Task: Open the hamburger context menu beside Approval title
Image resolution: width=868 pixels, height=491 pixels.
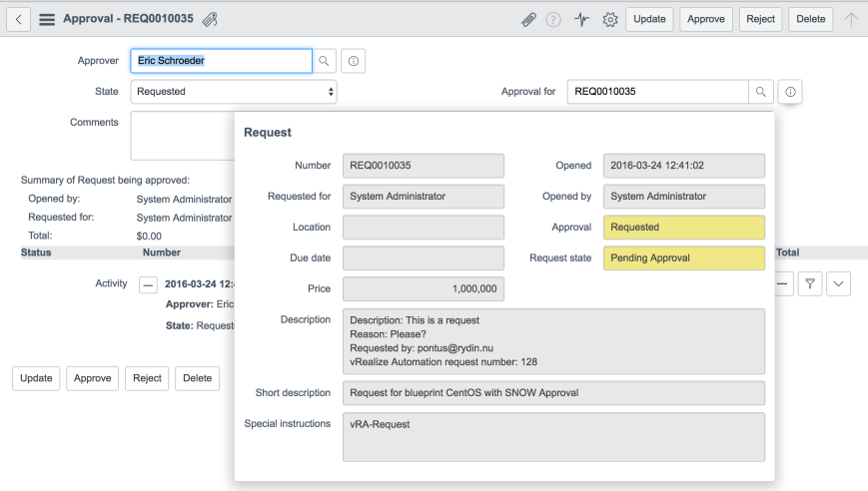Action: pyautogui.click(x=46, y=19)
